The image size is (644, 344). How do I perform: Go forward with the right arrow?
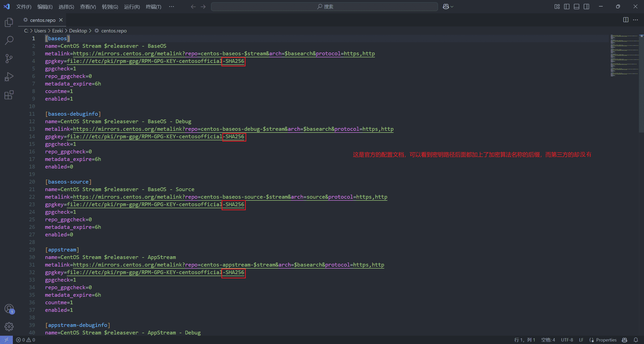click(x=203, y=7)
